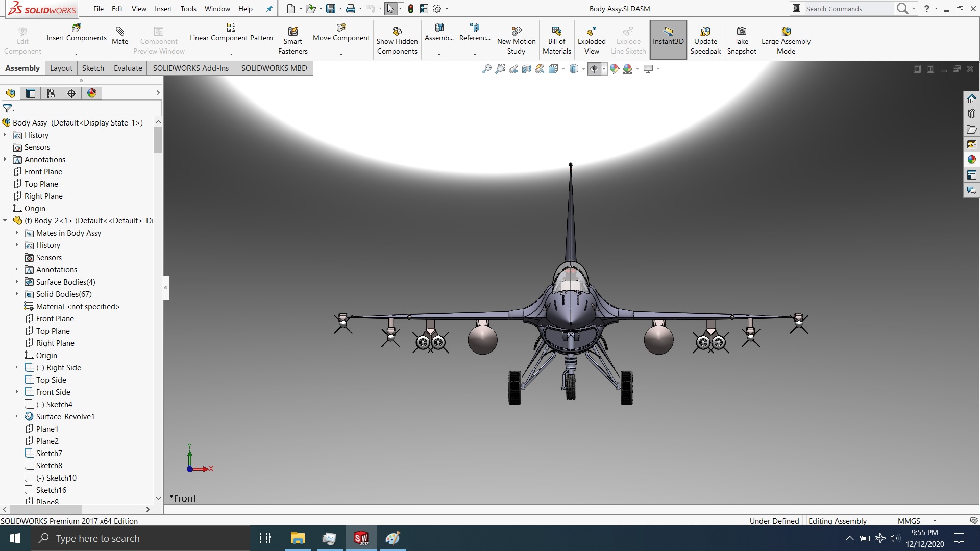The image size is (980, 551).
Task: Expand the Body_2<1> History node
Action: point(16,245)
